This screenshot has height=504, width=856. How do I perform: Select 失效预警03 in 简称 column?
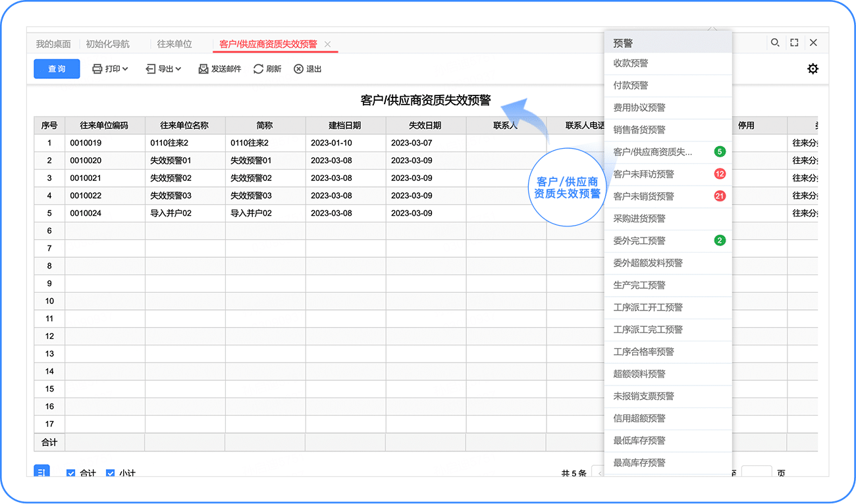(x=265, y=196)
